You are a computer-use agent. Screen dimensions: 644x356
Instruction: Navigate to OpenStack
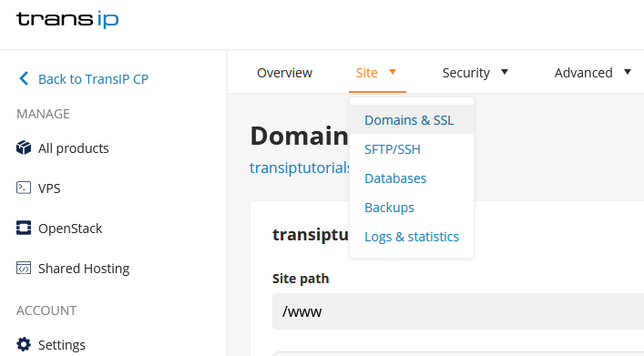click(70, 229)
